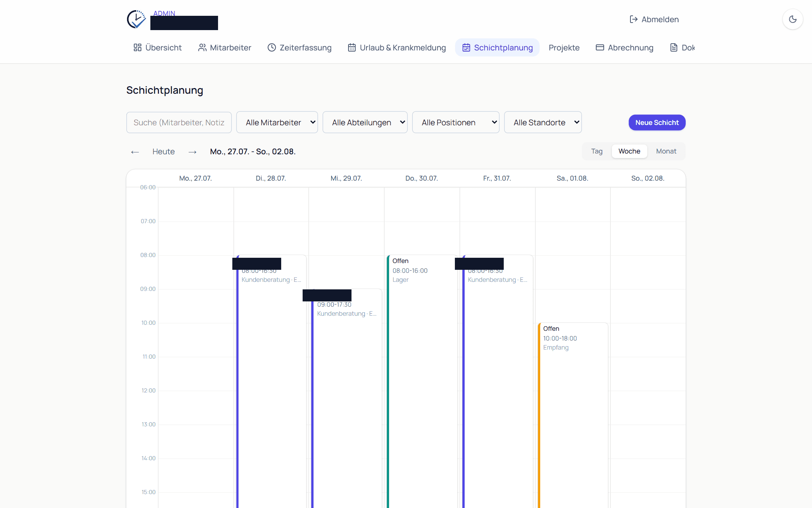Click the clock logo icon in the header
Viewport: 812px width, 508px height.
click(136, 19)
